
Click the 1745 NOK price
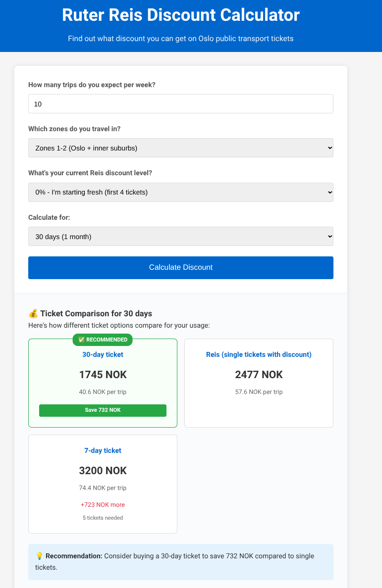click(x=103, y=375)
